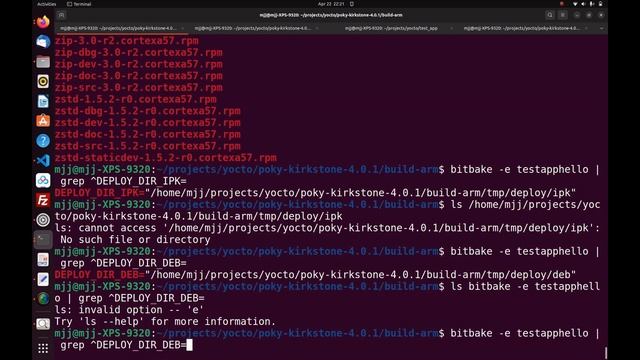Click zip-dbg-3.0-r2.cortexa57.rpm
This screenshot has height=360, width=640.
click(x=139, y=53)
